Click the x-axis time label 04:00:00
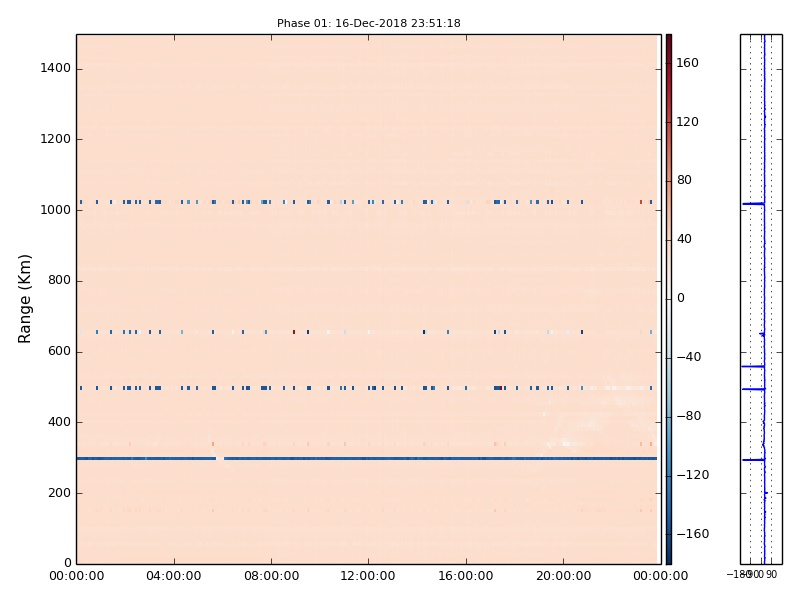The height and width of the screenshot is (600, 800). coord(174,576)
